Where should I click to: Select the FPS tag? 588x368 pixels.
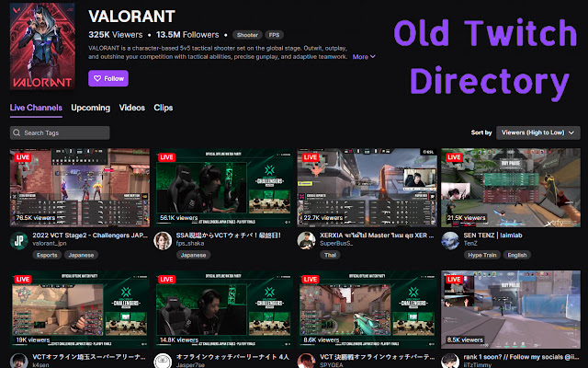[274, 35]
